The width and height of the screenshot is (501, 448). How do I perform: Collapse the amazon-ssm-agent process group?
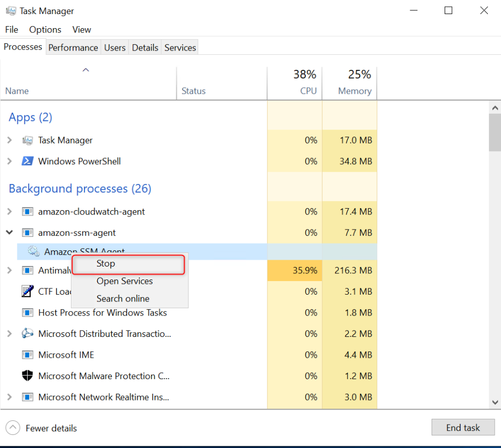[9, 233]
